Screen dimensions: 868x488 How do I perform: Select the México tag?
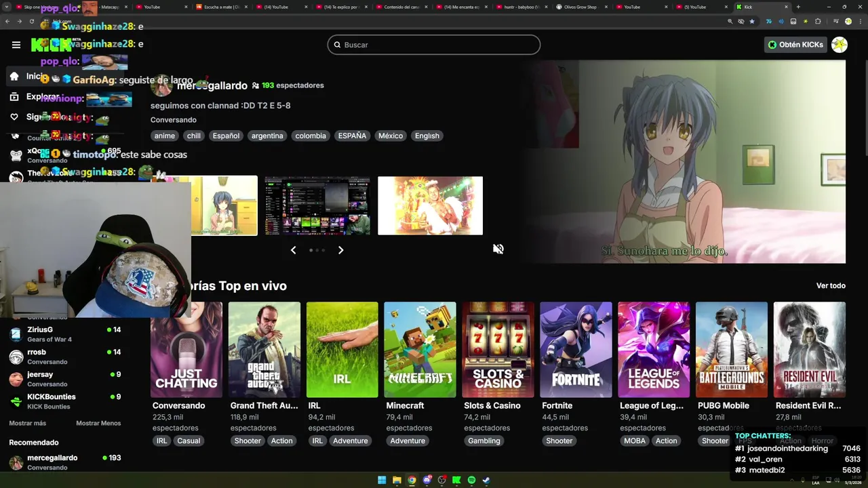click(391, 136)
